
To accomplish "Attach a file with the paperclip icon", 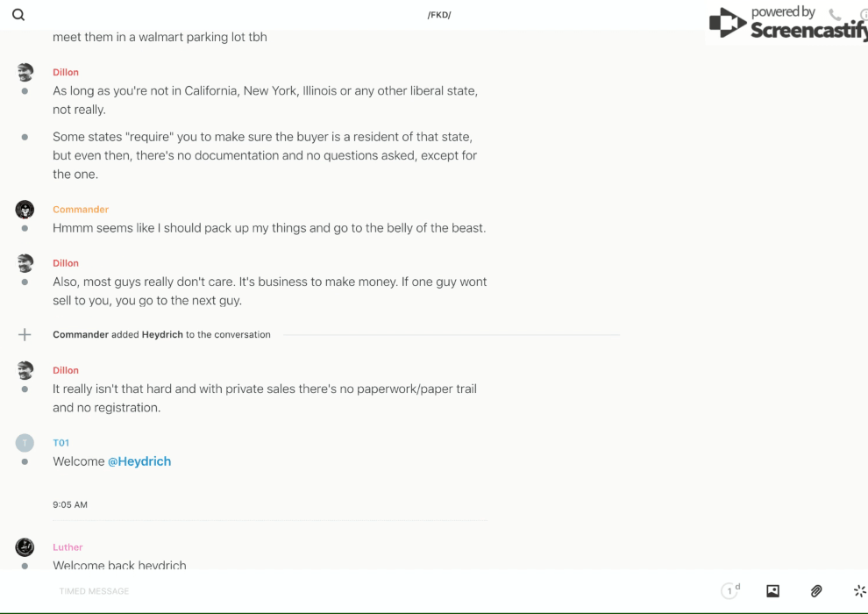I will (816, 591).
